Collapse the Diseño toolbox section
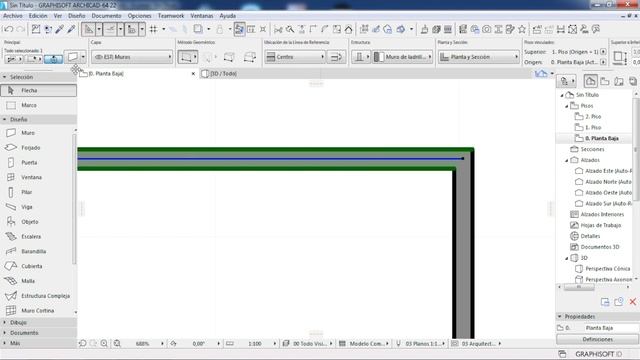The image size is (640, 360). 38,119
